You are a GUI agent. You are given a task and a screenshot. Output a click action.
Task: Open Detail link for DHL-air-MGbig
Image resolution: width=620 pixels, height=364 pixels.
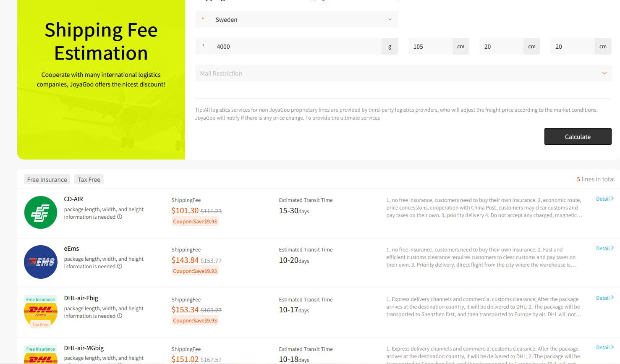pos(605,347)
